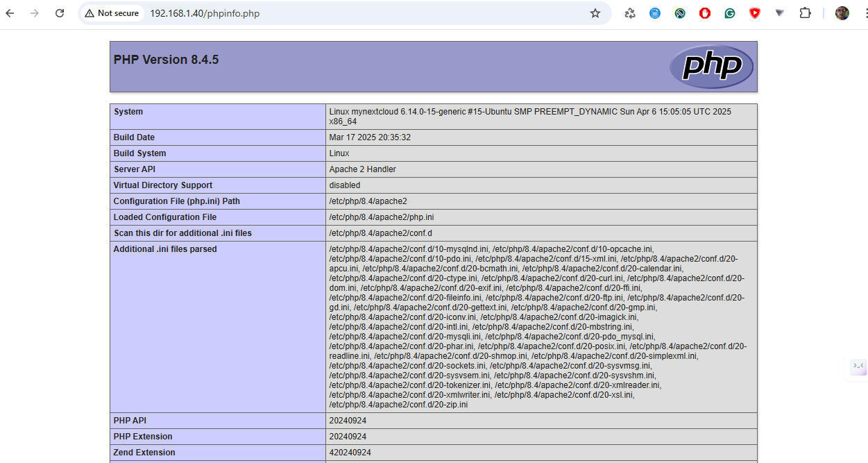Open the gray triangle extension icon

click(x=780, y=13)
